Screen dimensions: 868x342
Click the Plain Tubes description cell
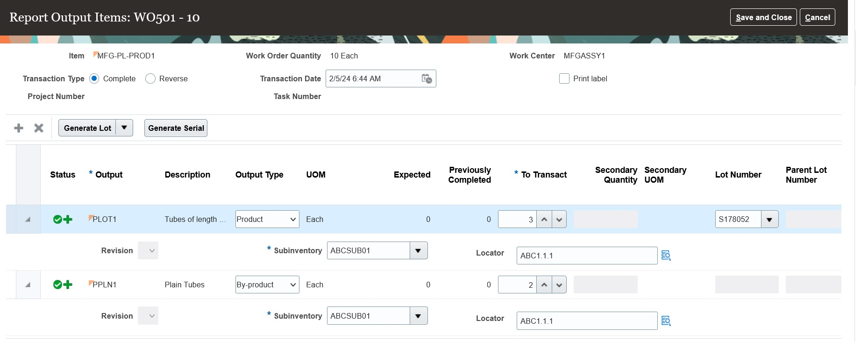point(185,285)
